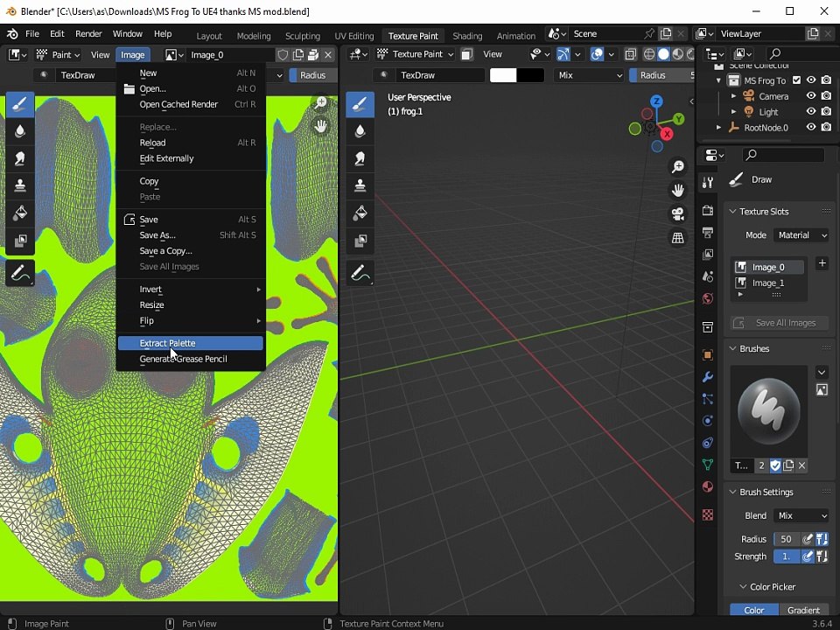The height and width of the screenshot is (630, 840).
Task: Choose Generate Grease Pencil menu entry
Action: tap(190, 359)
